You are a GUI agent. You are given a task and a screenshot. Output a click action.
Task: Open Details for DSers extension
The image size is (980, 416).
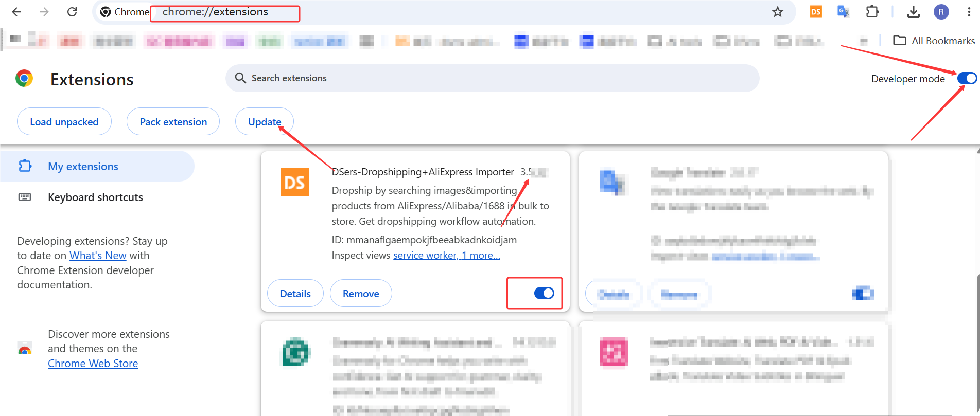tap(295, 294)
